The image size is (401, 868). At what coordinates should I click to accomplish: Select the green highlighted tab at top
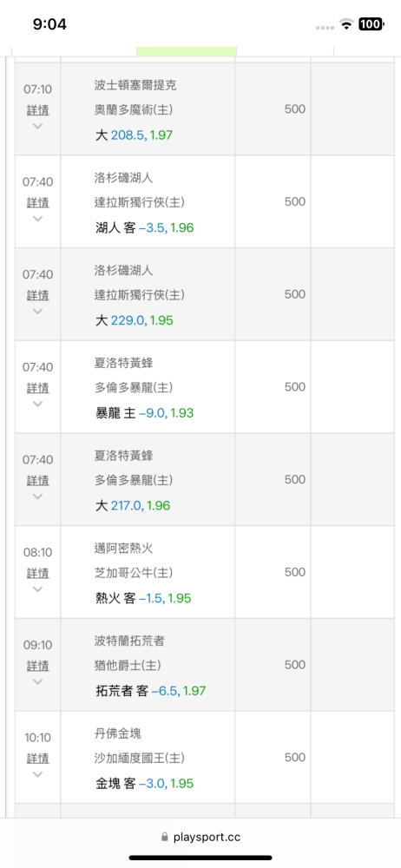click(187, 51)
